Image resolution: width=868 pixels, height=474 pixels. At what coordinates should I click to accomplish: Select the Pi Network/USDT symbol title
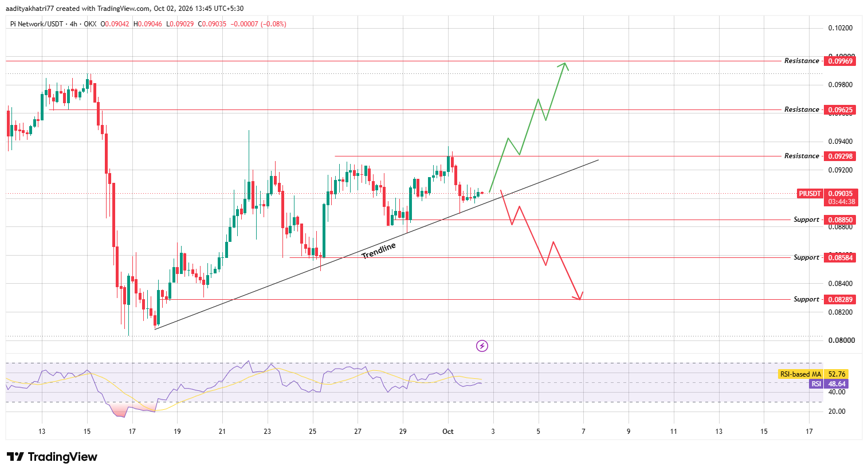point(38,24)
